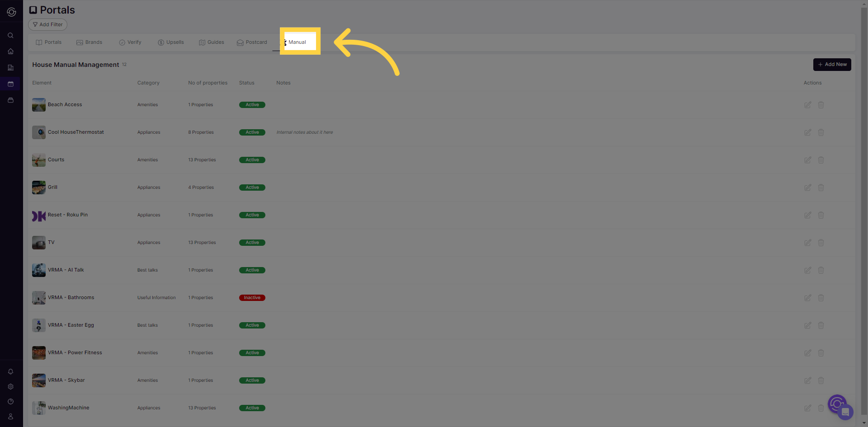The image size is (868, 427).
Task: Toggle the Active status badge on Courts
Action: [252, 160]
